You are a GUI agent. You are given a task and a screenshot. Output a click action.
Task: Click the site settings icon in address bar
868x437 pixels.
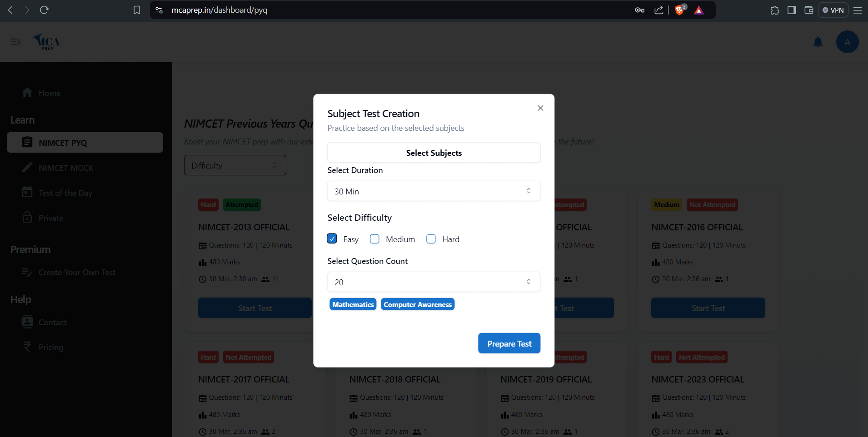[159, 10]
